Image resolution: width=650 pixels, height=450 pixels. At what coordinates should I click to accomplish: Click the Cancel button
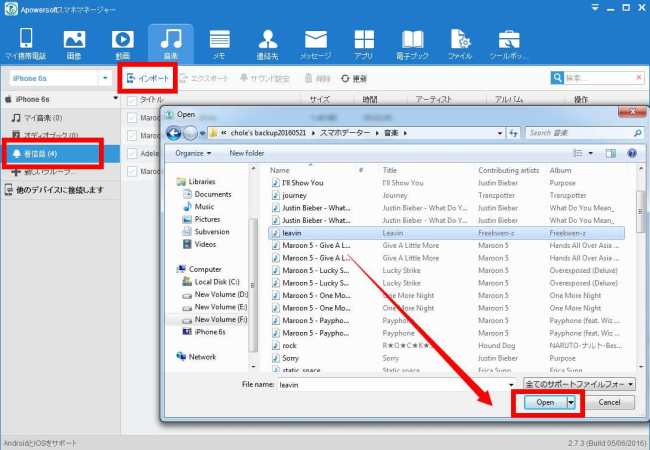pos(609,402)
